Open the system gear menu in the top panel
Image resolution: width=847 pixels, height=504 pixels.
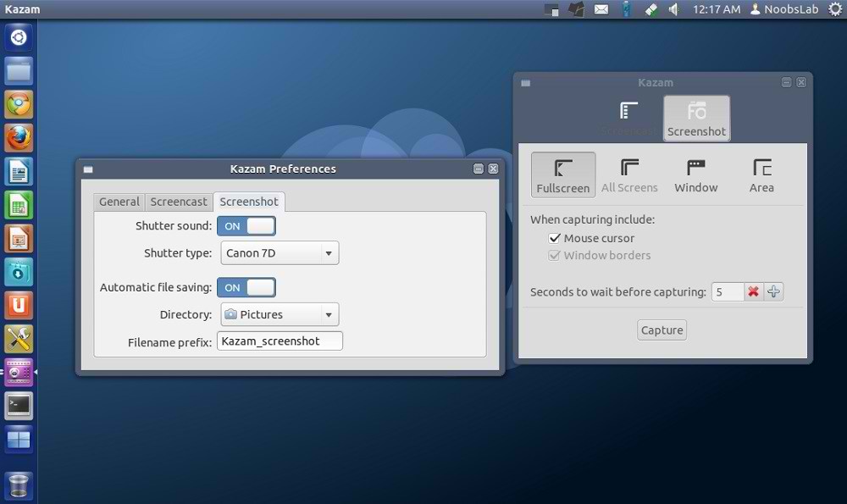pyautogui.click(x=835, y=9)
